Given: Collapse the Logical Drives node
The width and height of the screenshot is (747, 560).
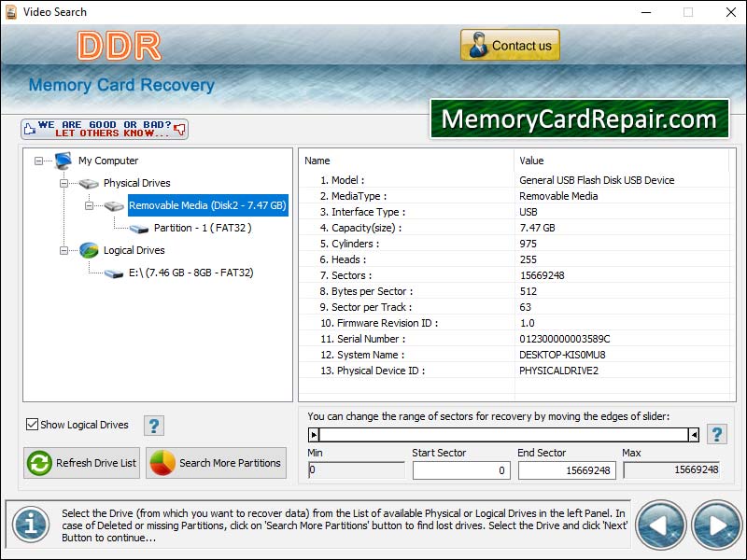Looking at the screenshot, I should tap(63, 250).
